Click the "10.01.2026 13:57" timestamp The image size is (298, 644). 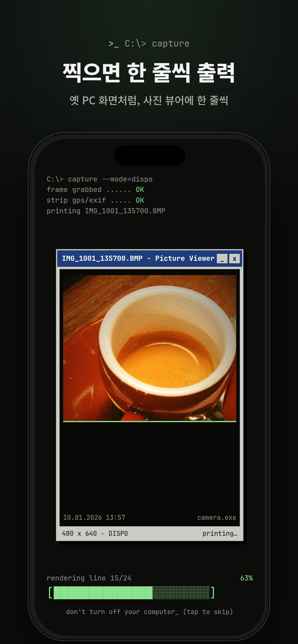coord(94,517)
